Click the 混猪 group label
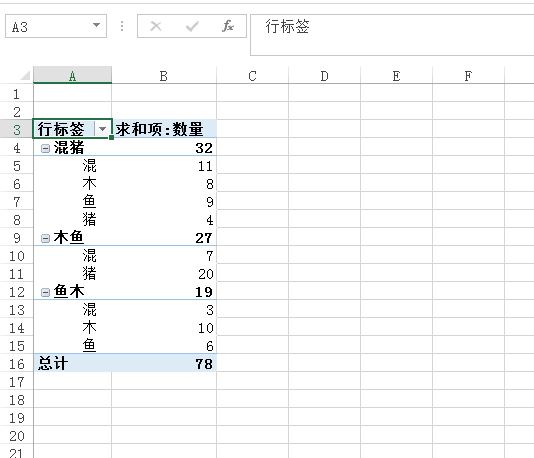 (69, 148)
